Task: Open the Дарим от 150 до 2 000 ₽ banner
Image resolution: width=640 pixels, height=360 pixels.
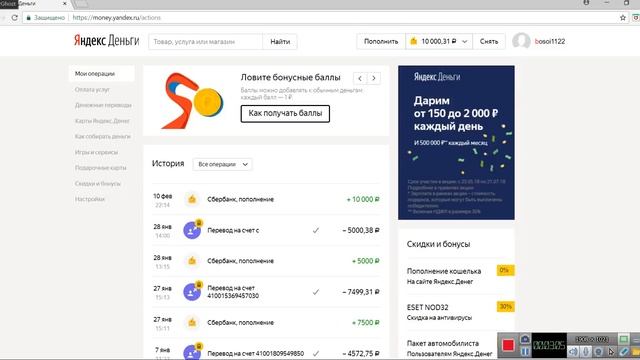Action: click(456, 142)
